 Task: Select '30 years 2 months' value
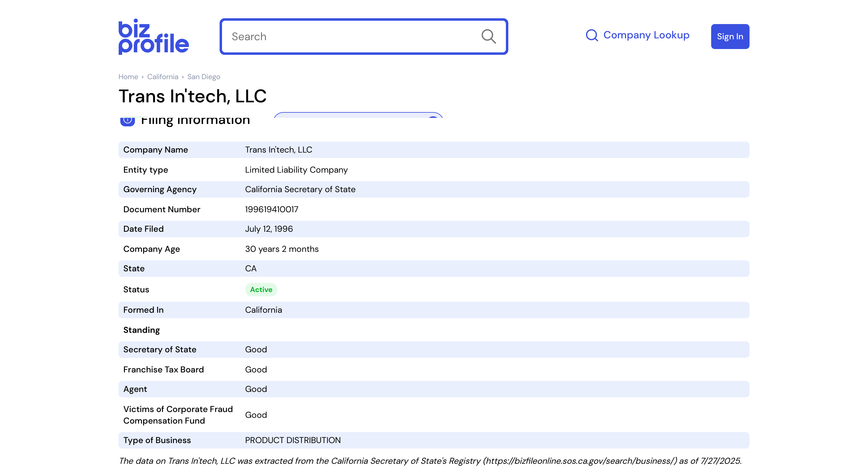(x=282, y=249)
